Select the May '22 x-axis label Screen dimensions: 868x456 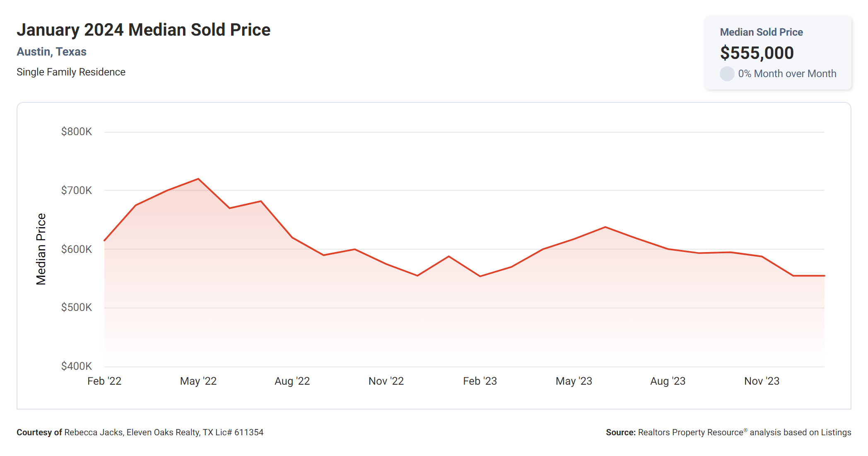tap(198, 381)
